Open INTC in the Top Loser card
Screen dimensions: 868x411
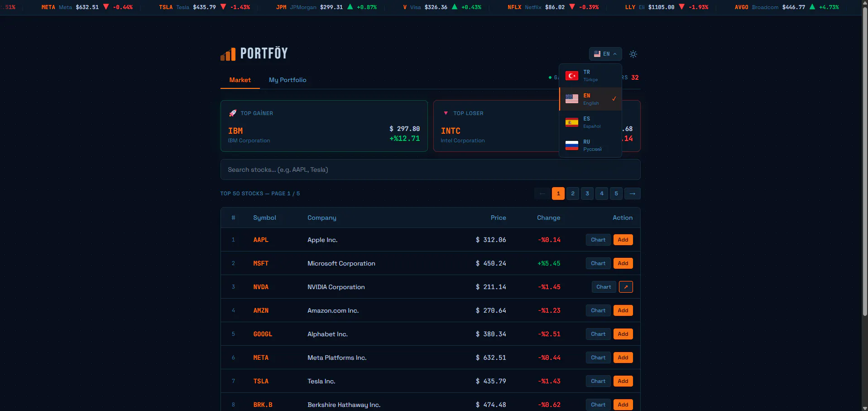(x=451, y=131)
